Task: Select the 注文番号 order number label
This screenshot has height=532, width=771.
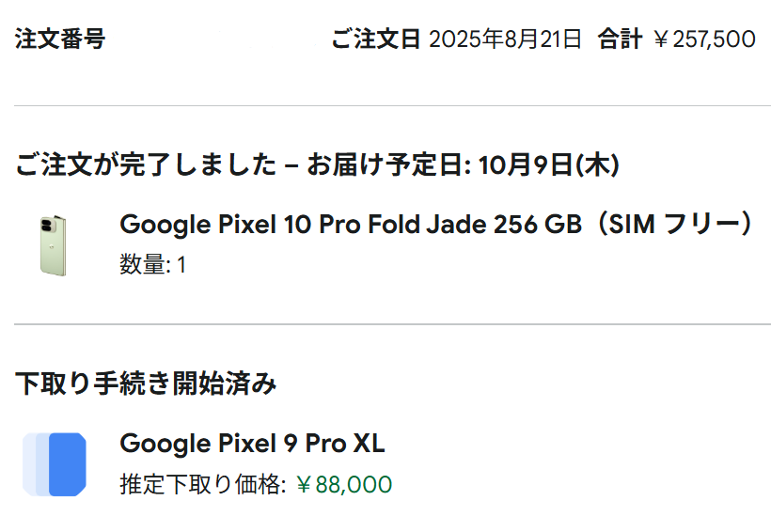Action: point(60,39)
